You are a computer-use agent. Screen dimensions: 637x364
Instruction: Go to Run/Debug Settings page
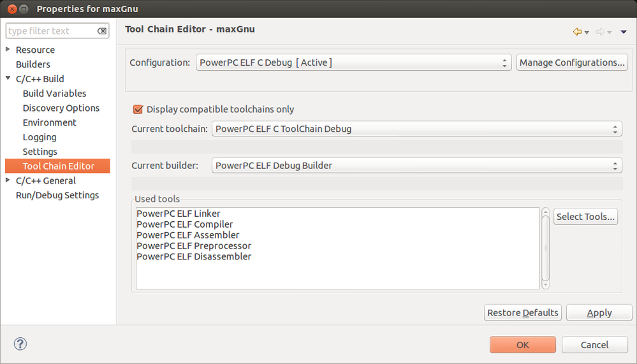tap(57, 195)
